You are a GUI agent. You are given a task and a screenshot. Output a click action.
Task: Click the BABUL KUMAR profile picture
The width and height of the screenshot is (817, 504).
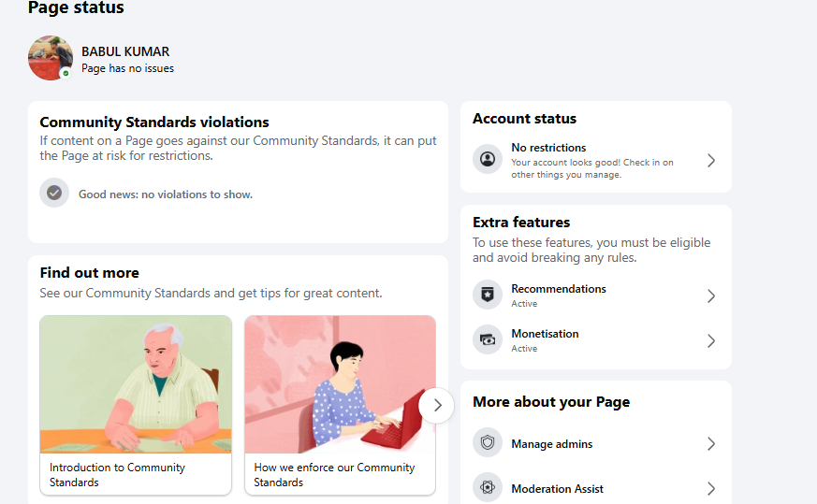[x=51, y=58]
